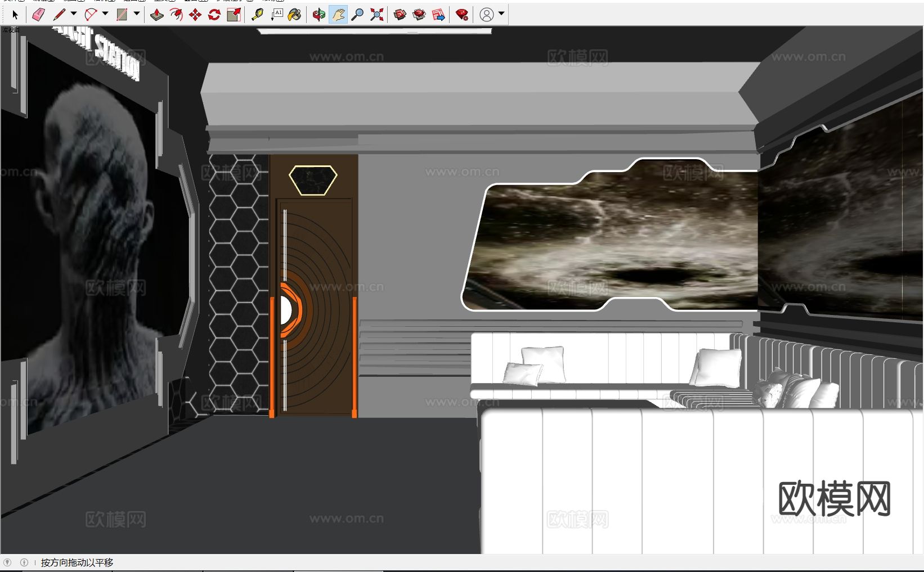The height and width of the screenshot is (572, 924).
Task: Click the status text 按方向拖动以平移
Action: tap(77, 562)
